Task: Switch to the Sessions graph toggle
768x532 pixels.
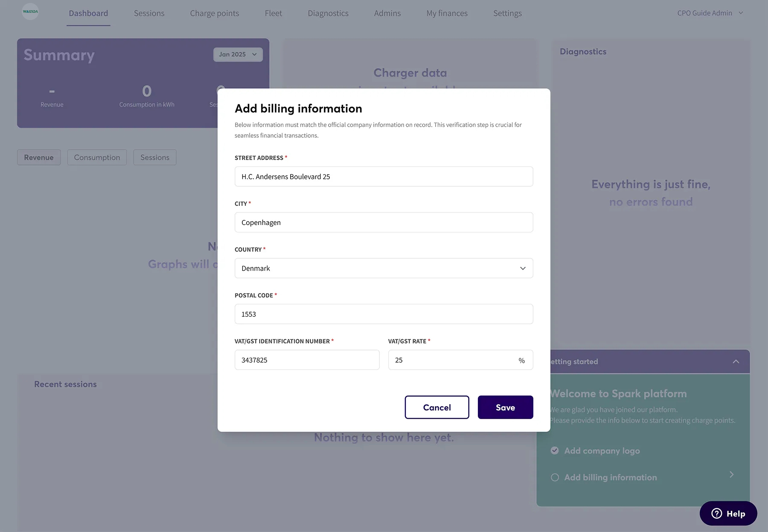Action: 154,157
